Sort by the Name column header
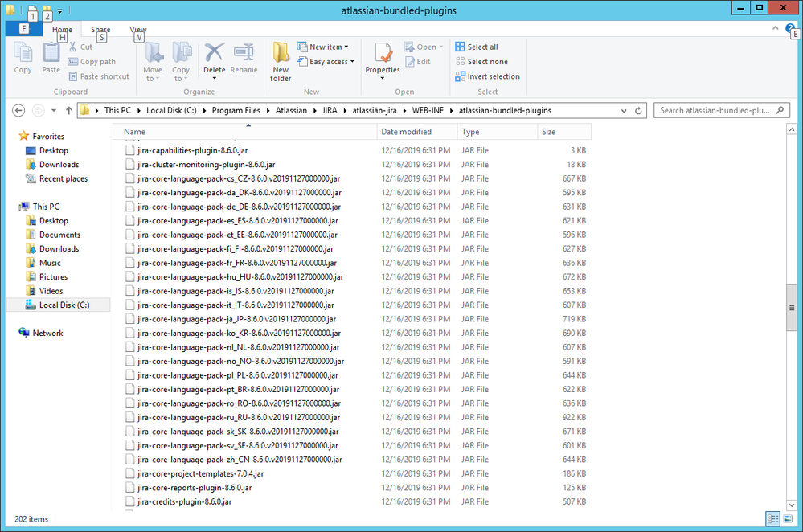This screenshot has height=532, width=803. 244,132
